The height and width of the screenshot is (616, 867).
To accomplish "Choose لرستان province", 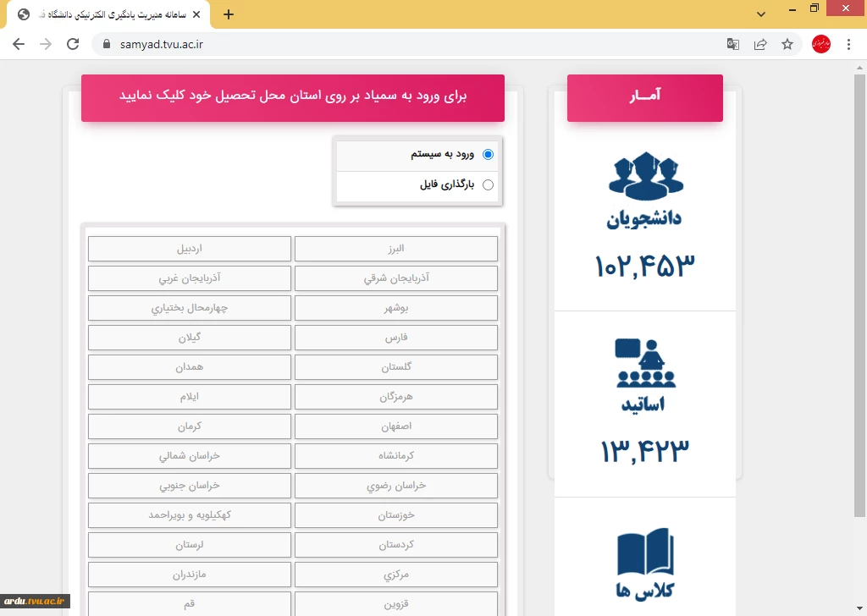I will [189, 544].
